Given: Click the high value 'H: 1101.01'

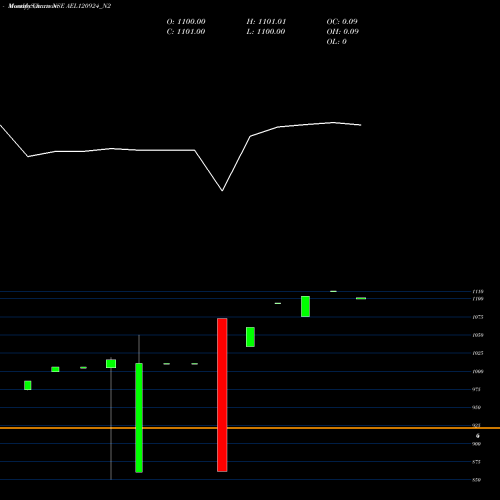Looking at the screenshot, I should 266,22.
